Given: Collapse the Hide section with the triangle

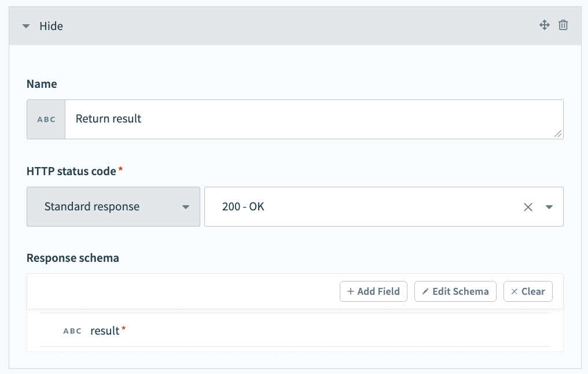Looking at the screenshot, I should (25, 25).
